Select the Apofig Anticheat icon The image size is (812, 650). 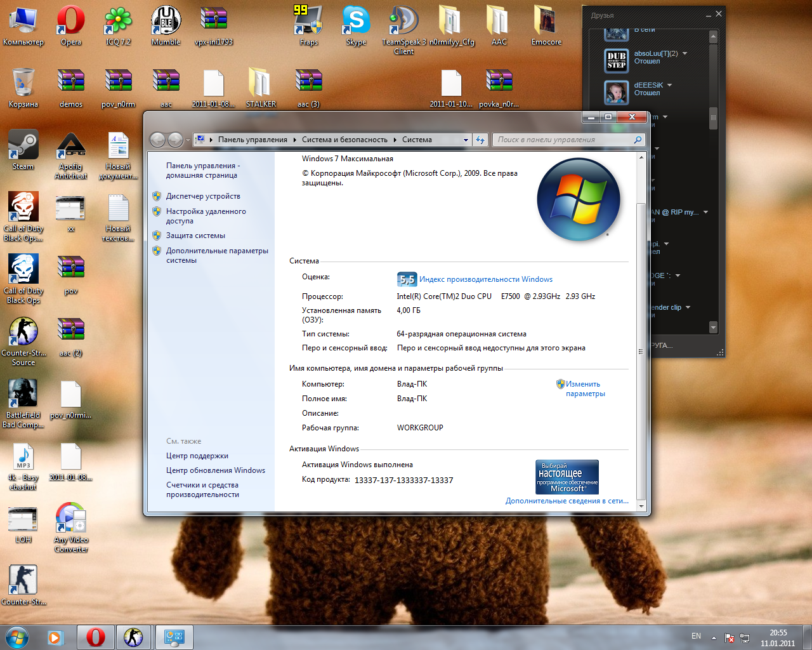click(71, 155)
